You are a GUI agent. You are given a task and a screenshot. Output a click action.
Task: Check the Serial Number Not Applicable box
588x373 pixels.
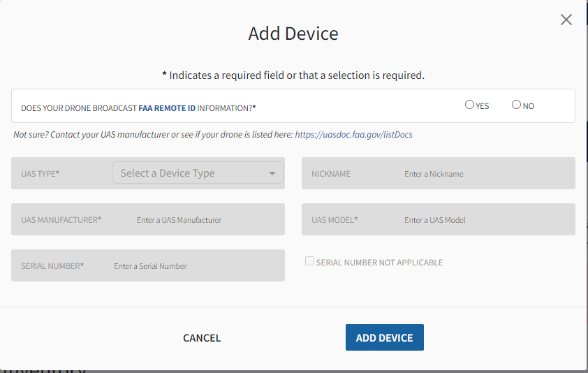coord(309,261)
